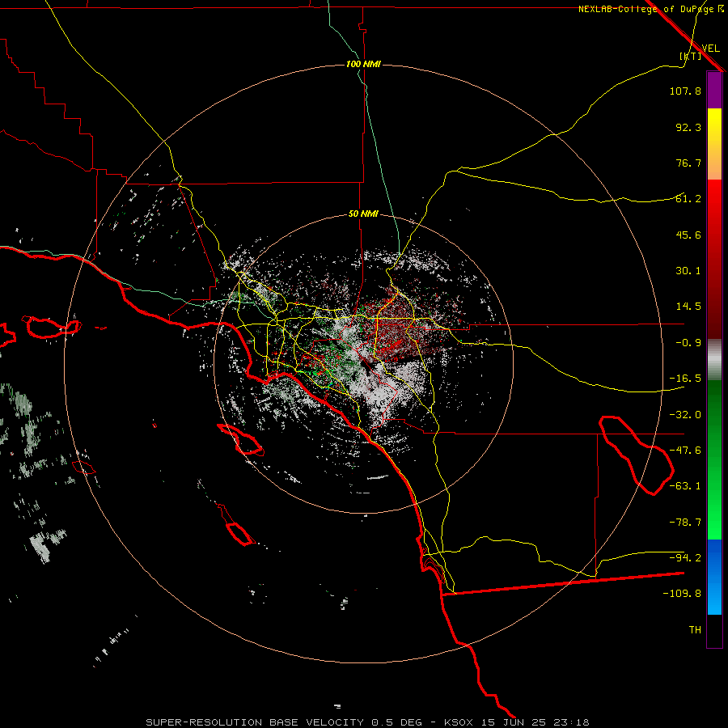The image size is (728, 728).
Task: Click the 100 NMI range ring label
Action: pos(363,64)
